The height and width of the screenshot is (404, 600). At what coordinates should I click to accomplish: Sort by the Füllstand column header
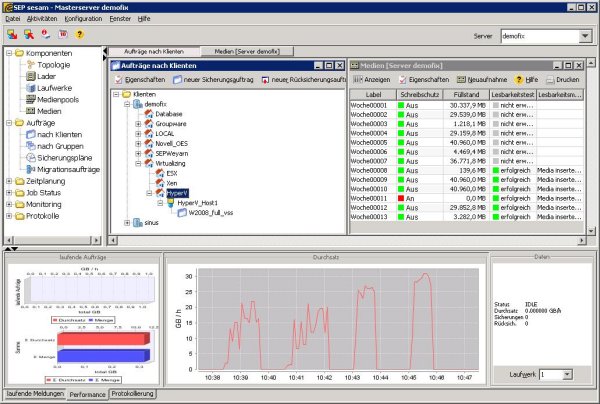466,94
